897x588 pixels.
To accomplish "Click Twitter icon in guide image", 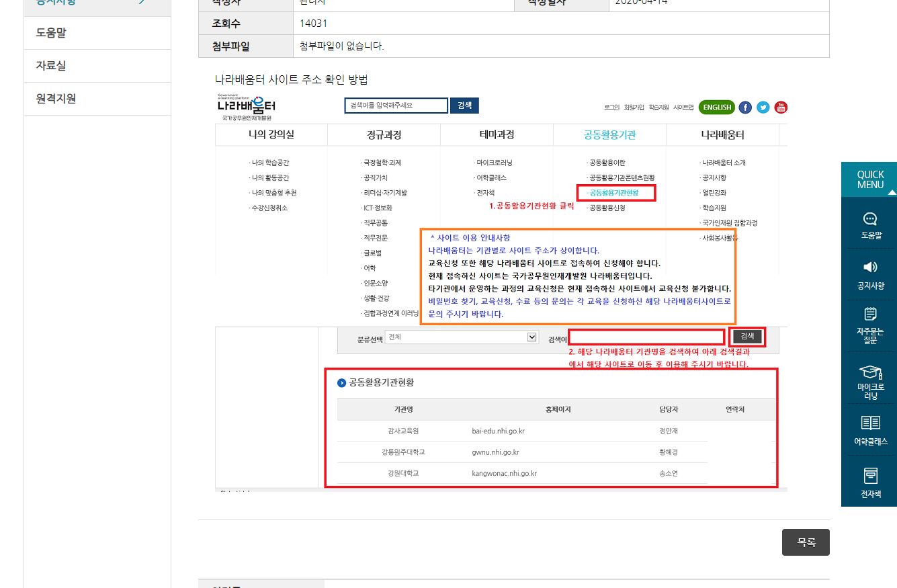I will click(x=763, y=108).
